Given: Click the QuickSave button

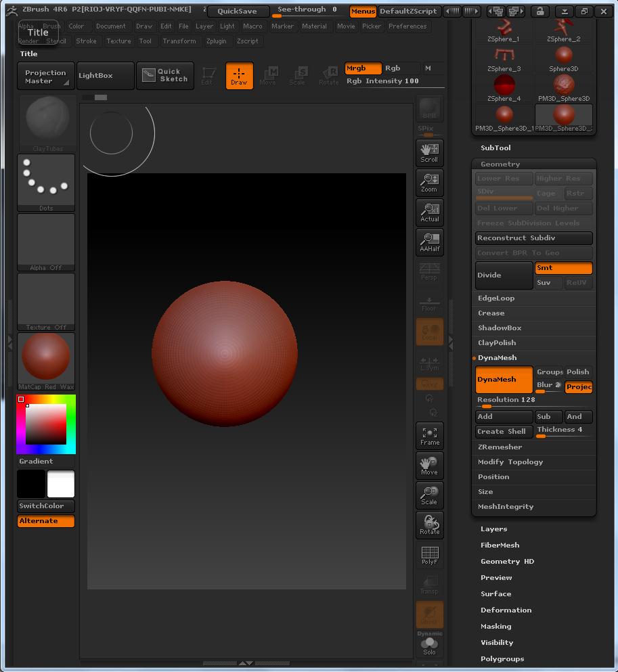Looking at the screenshot, I should [x=238, y=11].
